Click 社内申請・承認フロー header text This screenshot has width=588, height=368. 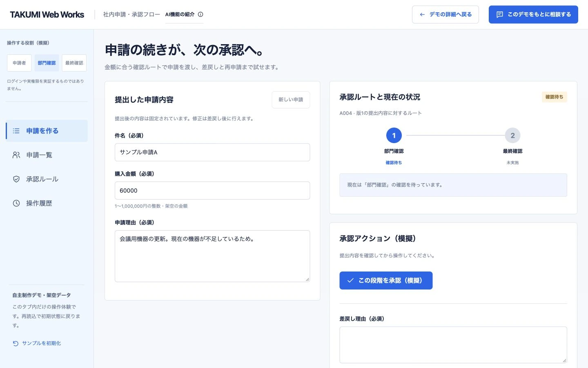click(131, 14)
